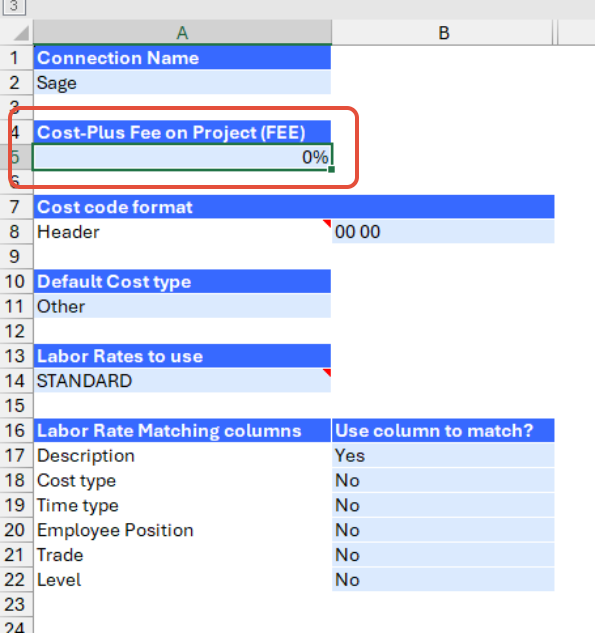
Task: Select the Sage connection name cell
Action: pos(182,83)
